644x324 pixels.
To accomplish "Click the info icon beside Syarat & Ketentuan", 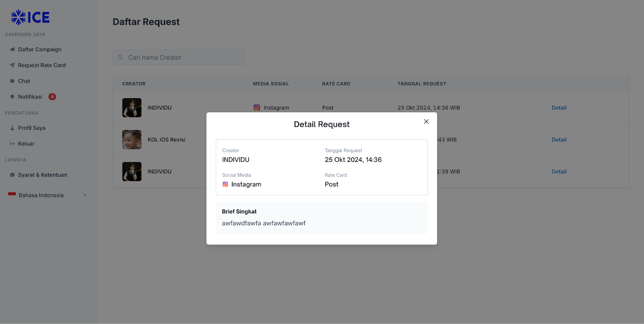I will tap(12, 175).
